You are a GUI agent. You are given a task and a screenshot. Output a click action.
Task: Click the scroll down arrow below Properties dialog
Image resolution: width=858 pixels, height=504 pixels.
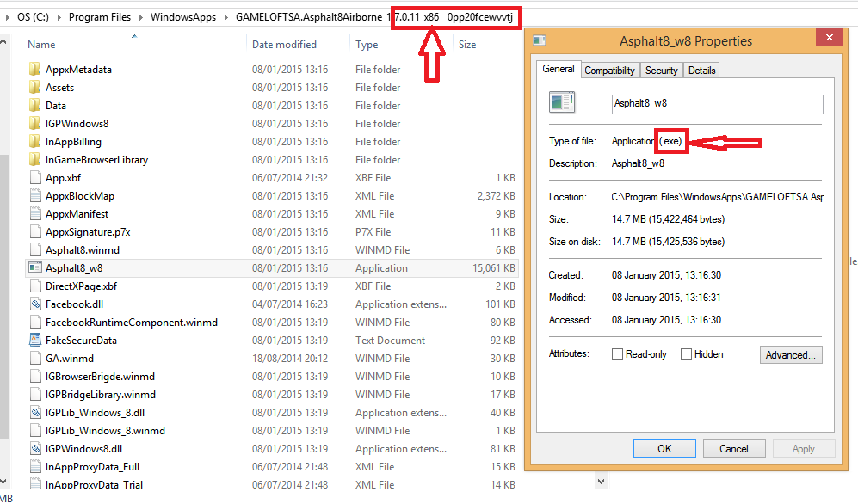[601, 481]
